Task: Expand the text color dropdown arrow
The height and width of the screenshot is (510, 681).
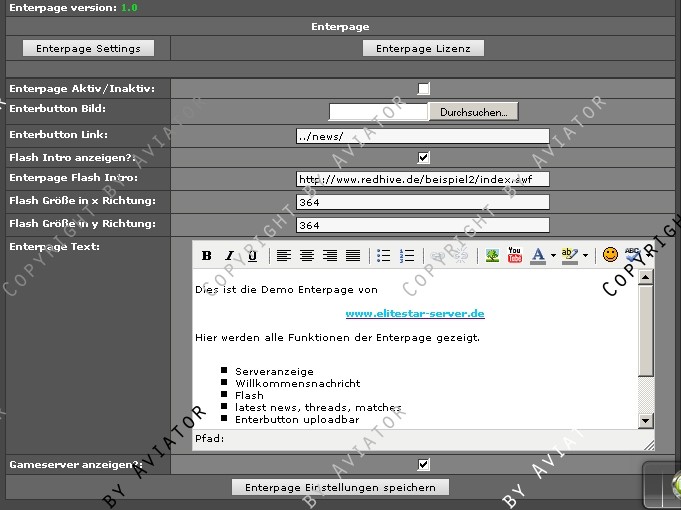Action: [553, 255]
